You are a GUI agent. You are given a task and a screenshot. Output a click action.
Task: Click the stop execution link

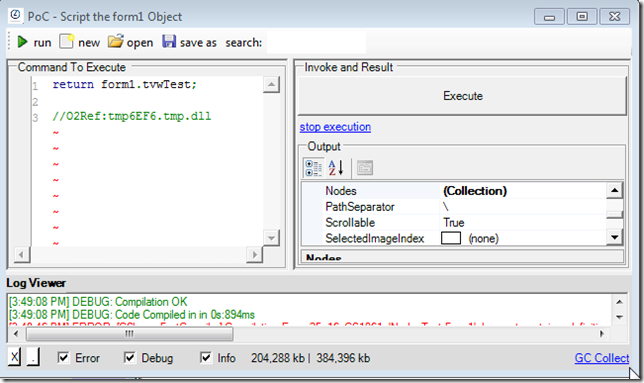click(x=335, y=127)
